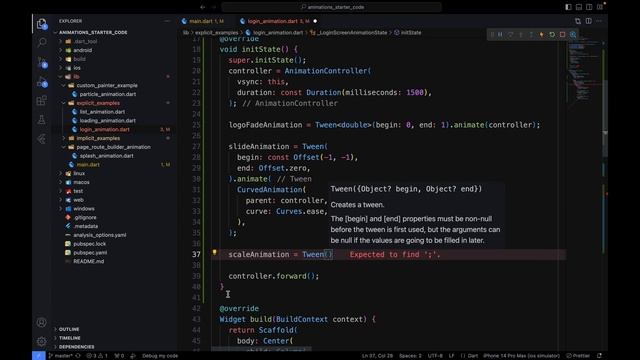Pause the debug session
The image size is (640, 360).
(500, 35)
